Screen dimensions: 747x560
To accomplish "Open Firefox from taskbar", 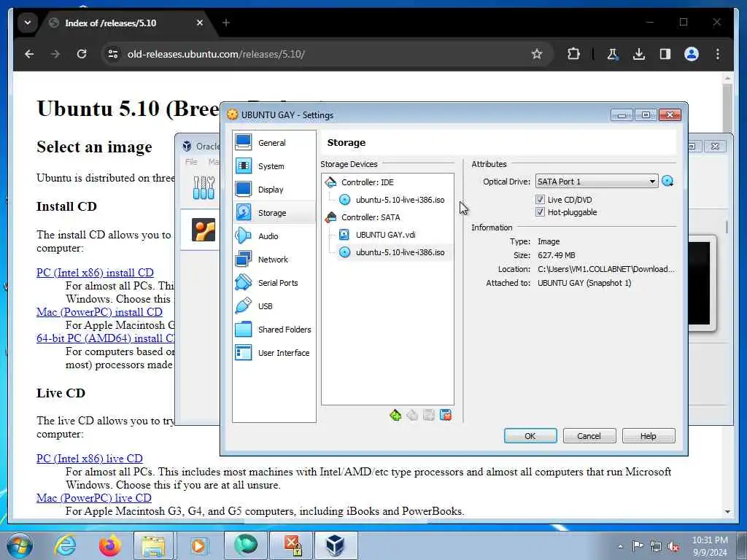I will tap(109, 545).
